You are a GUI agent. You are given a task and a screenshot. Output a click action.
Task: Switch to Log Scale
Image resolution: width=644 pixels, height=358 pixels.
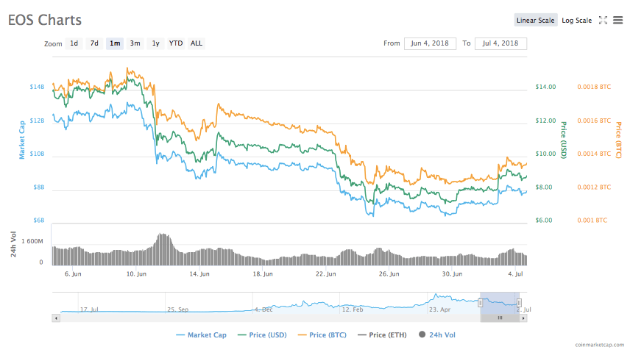pyautogui.click(x=576, y=21)
